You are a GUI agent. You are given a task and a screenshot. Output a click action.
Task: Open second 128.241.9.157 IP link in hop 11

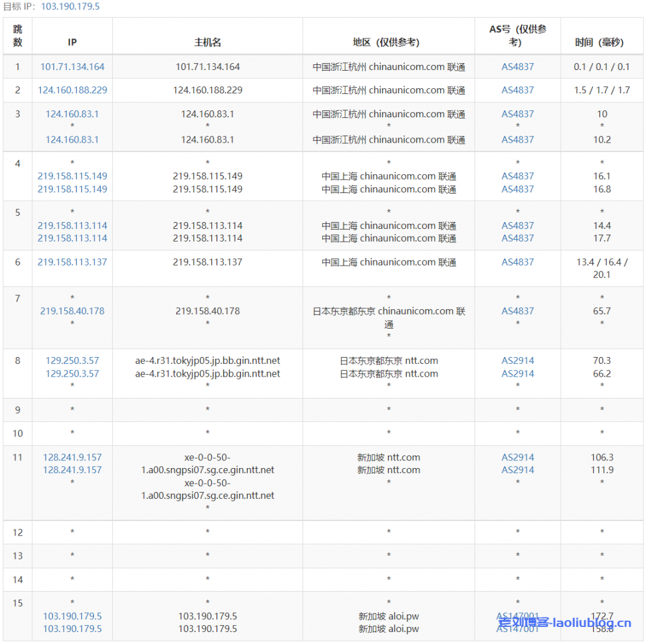click(x=73, y=470)
